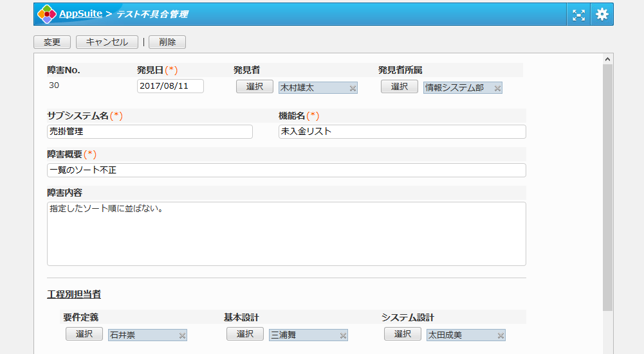Open 選択 picker for 要件定義
This screenshot has height=354, width=644.
click(84, 334)
